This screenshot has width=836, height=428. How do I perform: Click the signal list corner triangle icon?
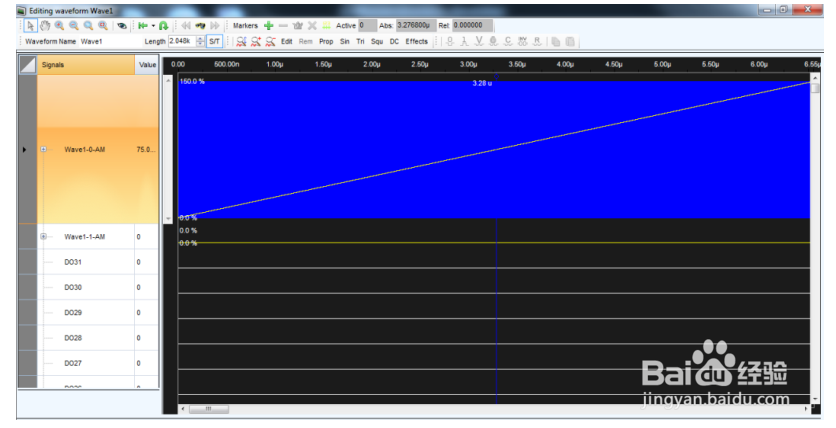click(28, 64)
